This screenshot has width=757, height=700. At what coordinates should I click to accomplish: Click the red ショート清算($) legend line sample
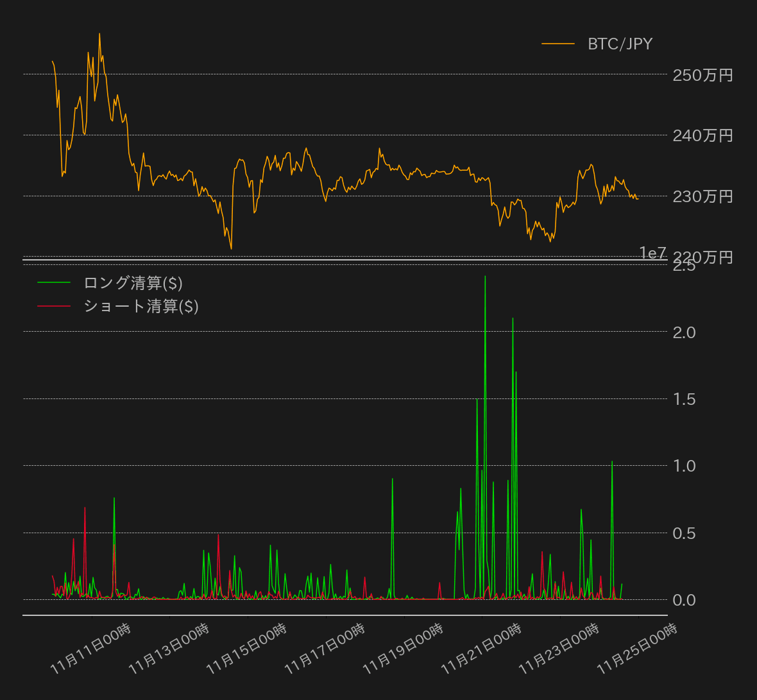click(x=55, y=305)
